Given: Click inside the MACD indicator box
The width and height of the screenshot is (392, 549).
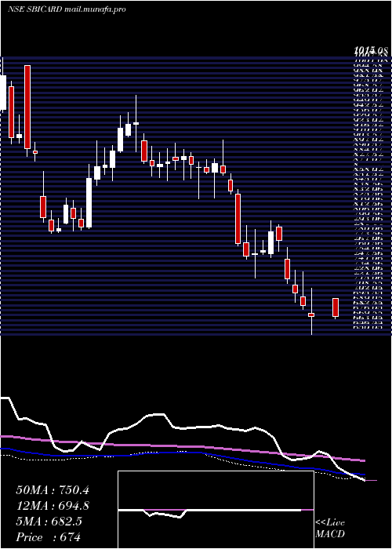Looking at the screenshot, I should (x=216, y=510).
